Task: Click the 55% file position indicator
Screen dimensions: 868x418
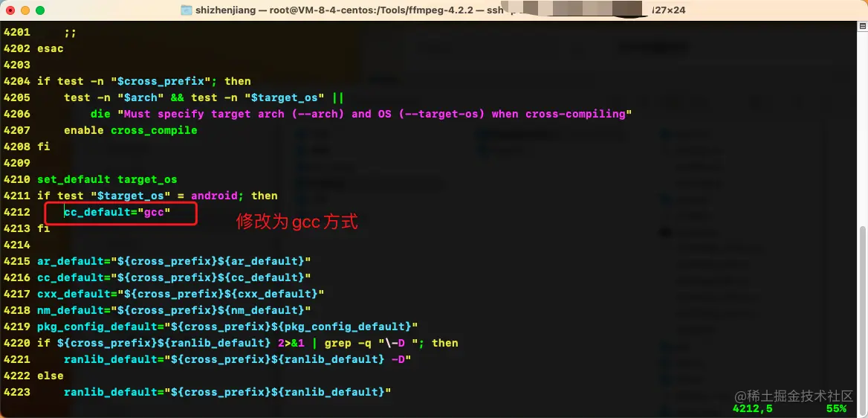Action: click(x=837, y=408)
